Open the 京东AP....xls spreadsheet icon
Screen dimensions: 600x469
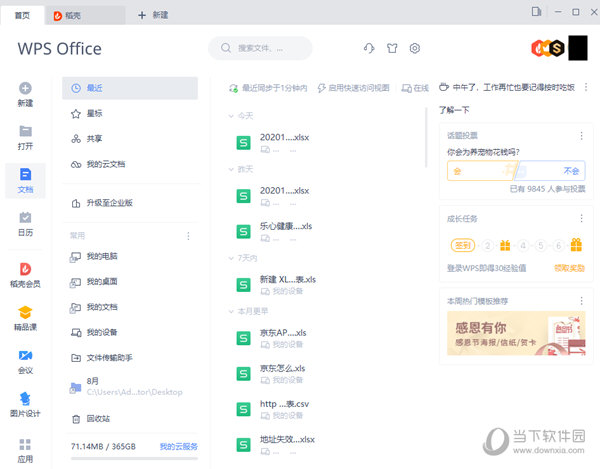coord(243,338)
